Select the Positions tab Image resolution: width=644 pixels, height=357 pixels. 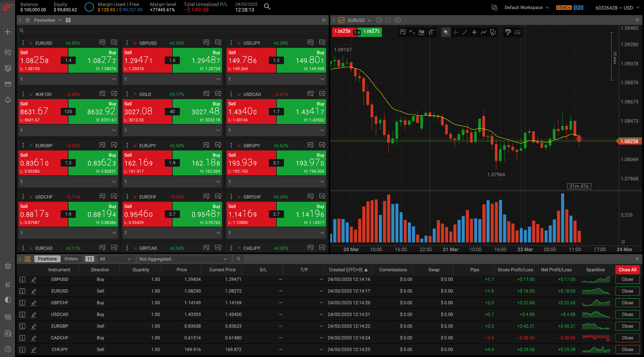click(x=47, y=259)
